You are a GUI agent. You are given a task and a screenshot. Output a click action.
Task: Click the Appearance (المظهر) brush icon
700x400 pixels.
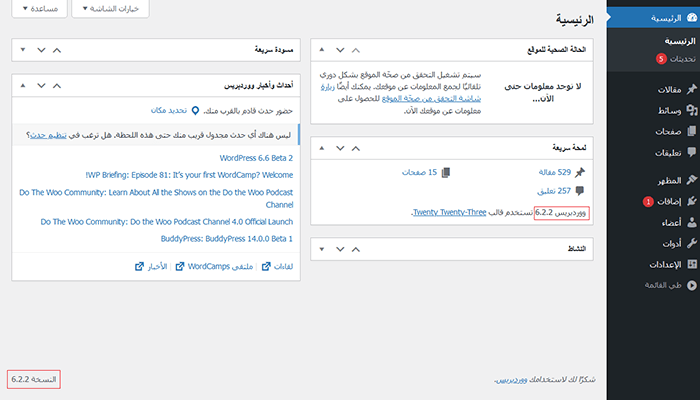tap(692, 180)
